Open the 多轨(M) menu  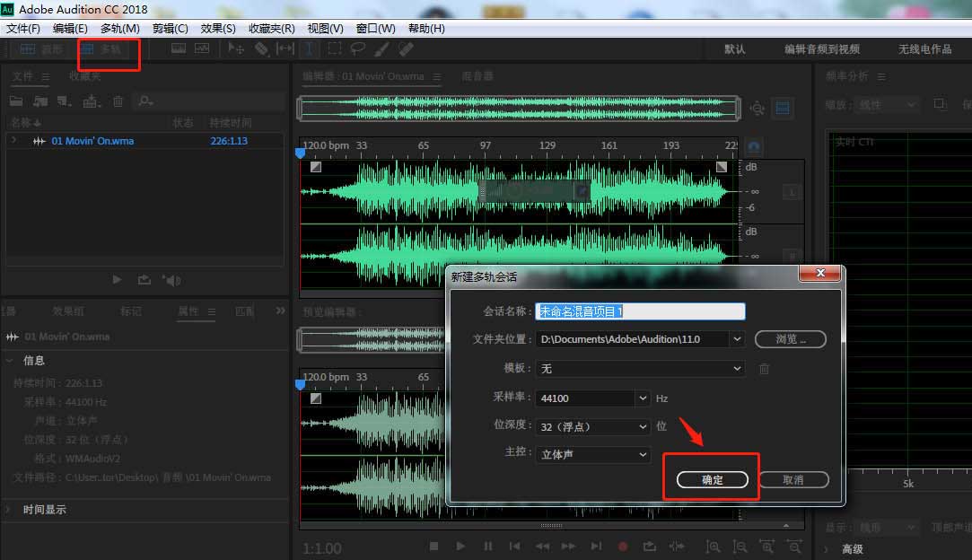[119, 29]
